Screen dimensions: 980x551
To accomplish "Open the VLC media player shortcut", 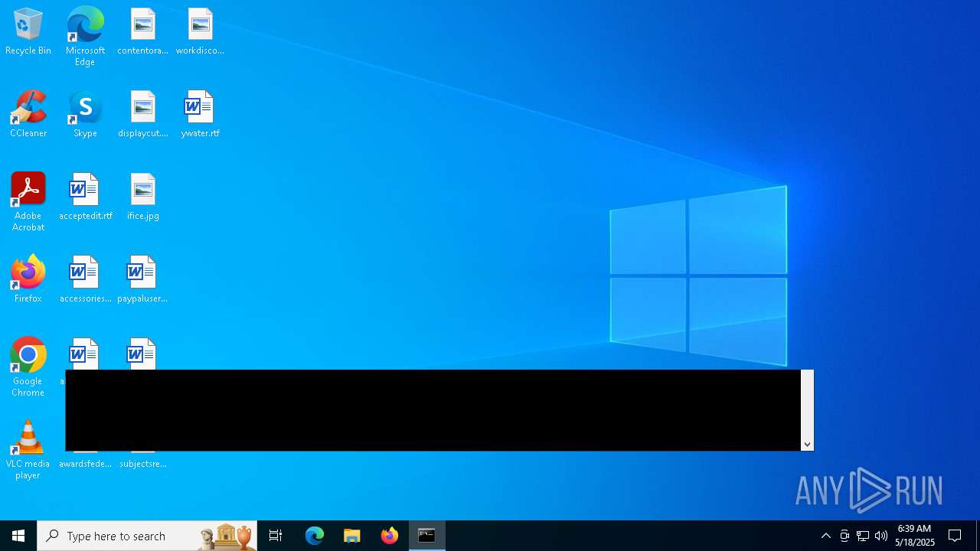I will [28, 450].
